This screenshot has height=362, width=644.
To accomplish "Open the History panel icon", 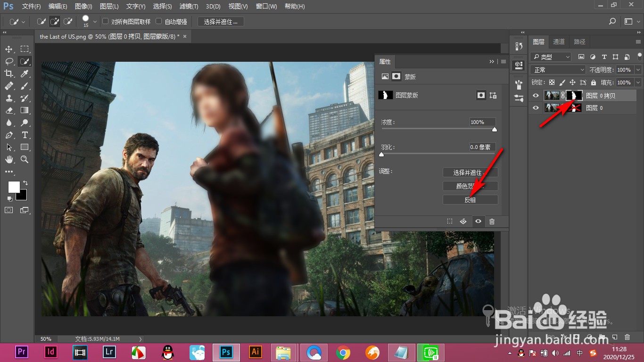I will click(519, 46).
